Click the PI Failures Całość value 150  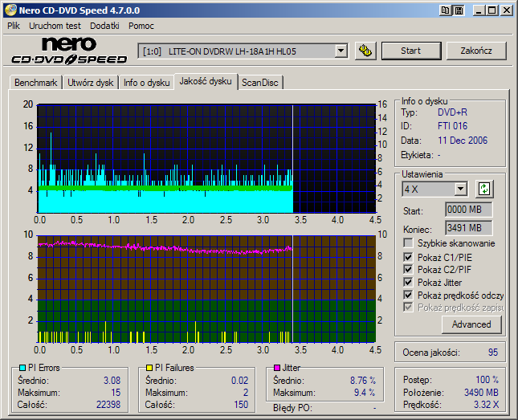(x=241, y=405)
